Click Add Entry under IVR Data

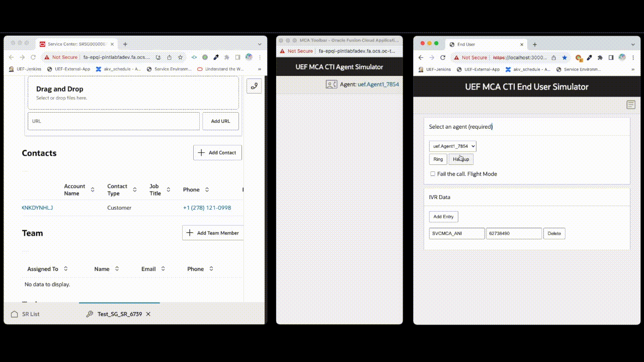(443, 217)
